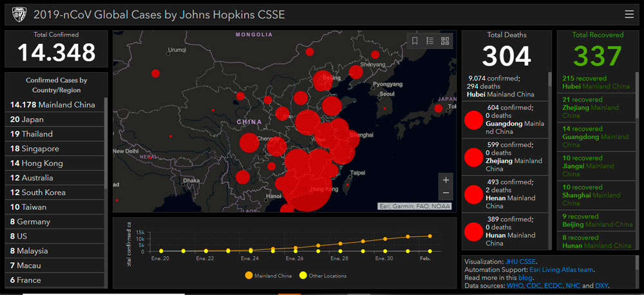Image resolution: width=644 pixels, height=295 pixels.
Task: Click the red case circle over Japan
Action: 438,108
